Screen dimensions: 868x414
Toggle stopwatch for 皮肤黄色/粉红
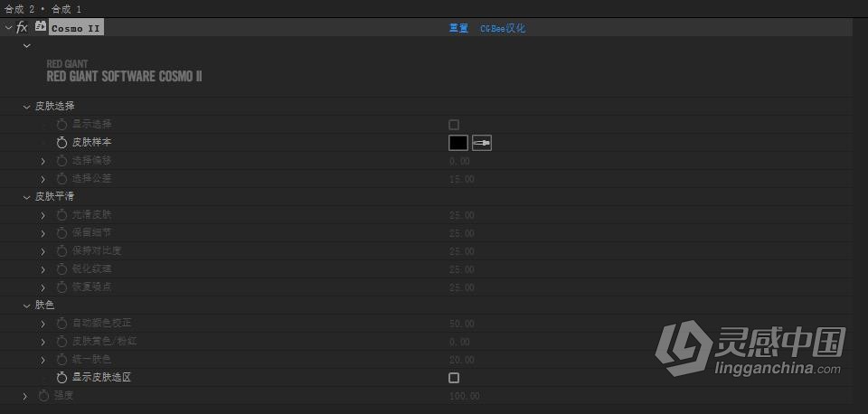coord(62,342)
